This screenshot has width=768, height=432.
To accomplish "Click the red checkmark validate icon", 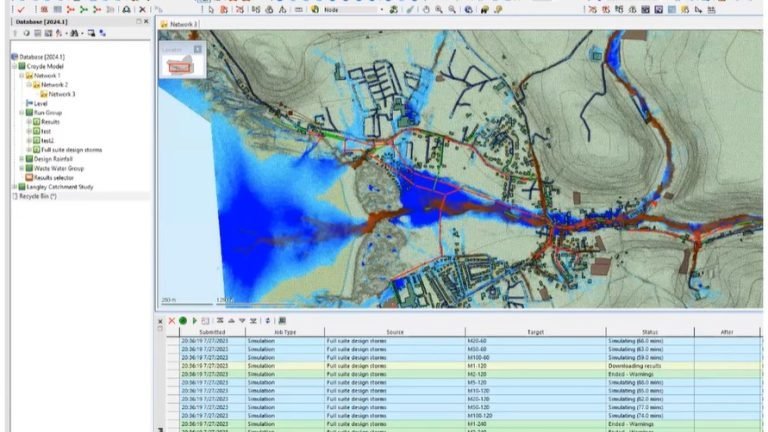I will coord(21,10).
